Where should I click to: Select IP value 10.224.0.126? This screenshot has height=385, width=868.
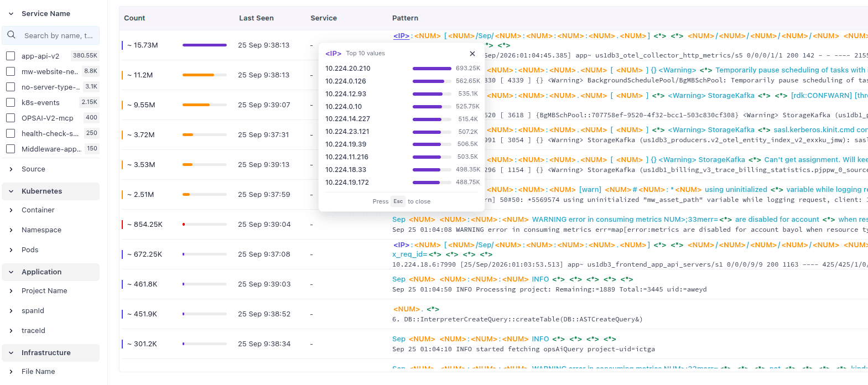[346, 81]
